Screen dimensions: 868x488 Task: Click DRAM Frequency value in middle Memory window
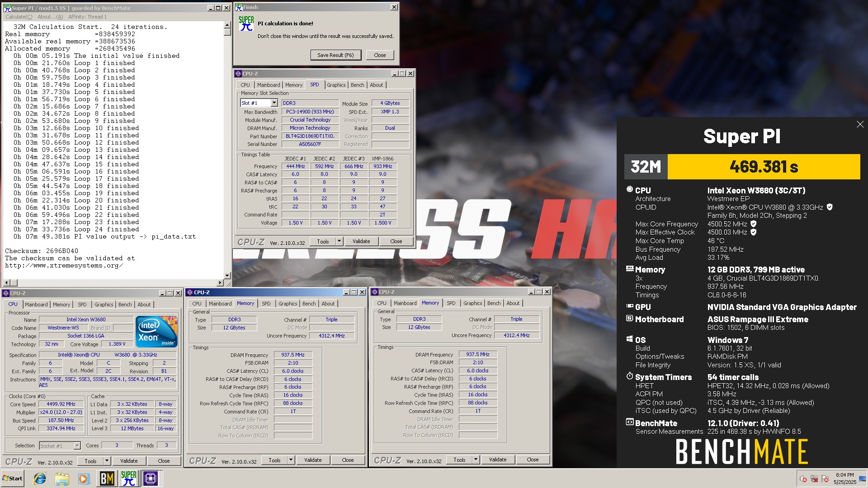[293, 355]
